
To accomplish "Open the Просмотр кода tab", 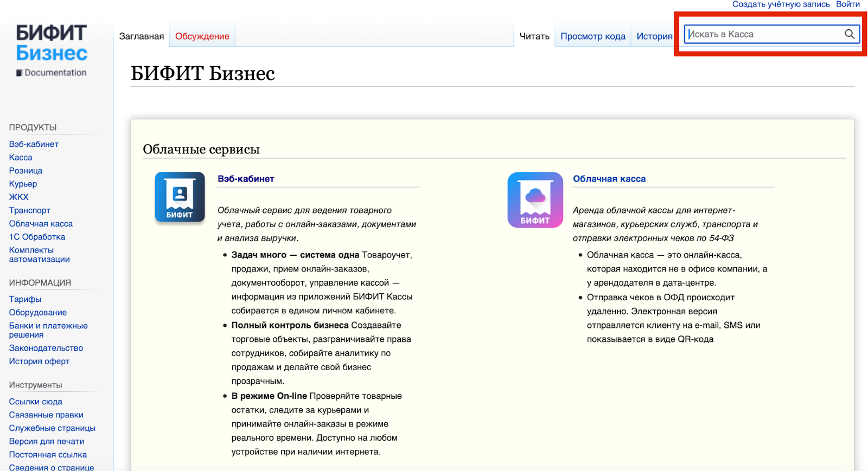I will coord(593,36).
